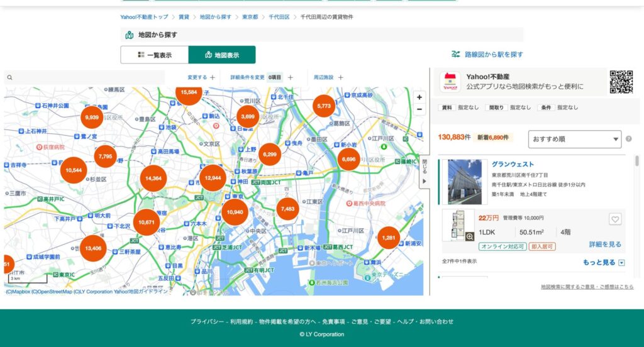The height and width of the screenshot is (347, 644).
Task: Click 路線図から駅を探す link
Action: tap(487, 55)
